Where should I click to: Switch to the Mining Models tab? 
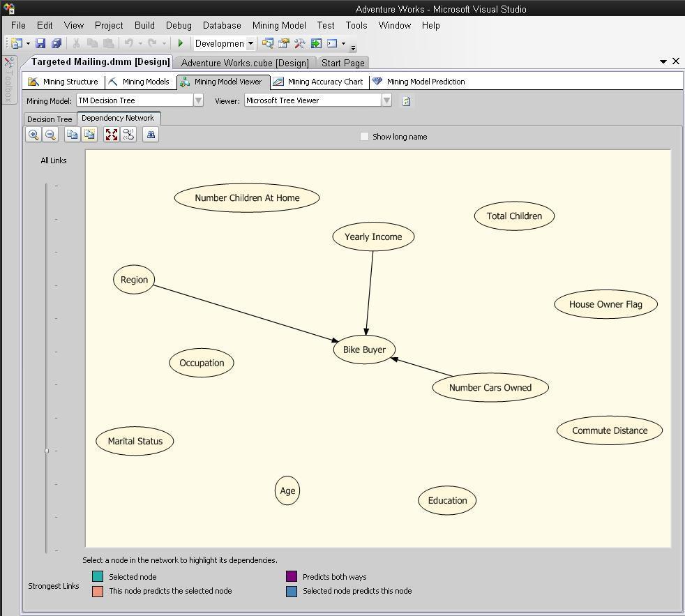coord(139,82)
